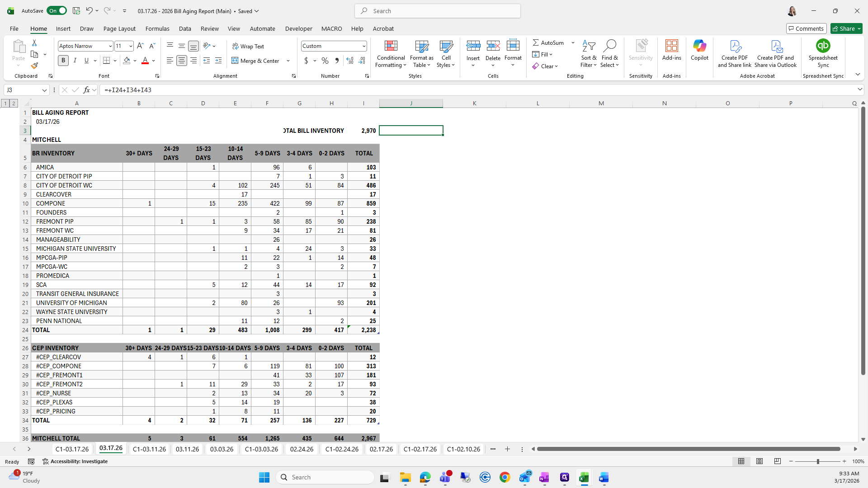Click the zoom slider in the status bar
The height and width of the screenshot is (488, 868).
pyautogui.click(x=817, y=461)
